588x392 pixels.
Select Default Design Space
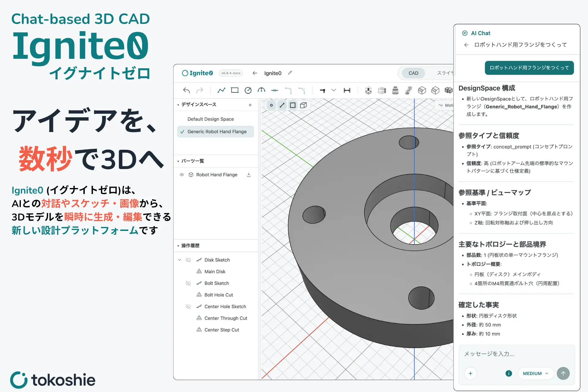pos(216,119)
